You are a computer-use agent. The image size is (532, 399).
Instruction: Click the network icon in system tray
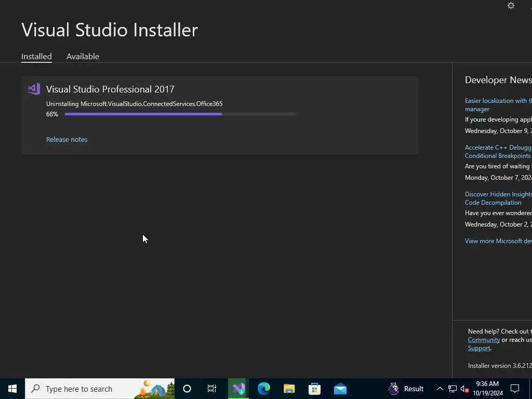click(453, 389)
